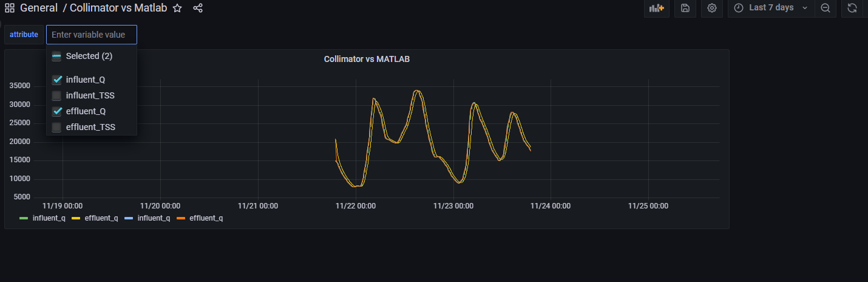The width and height of the screenshot is (868, 282).
Task: Check the effluent_TSS option
Action: (x=56, y=127)
